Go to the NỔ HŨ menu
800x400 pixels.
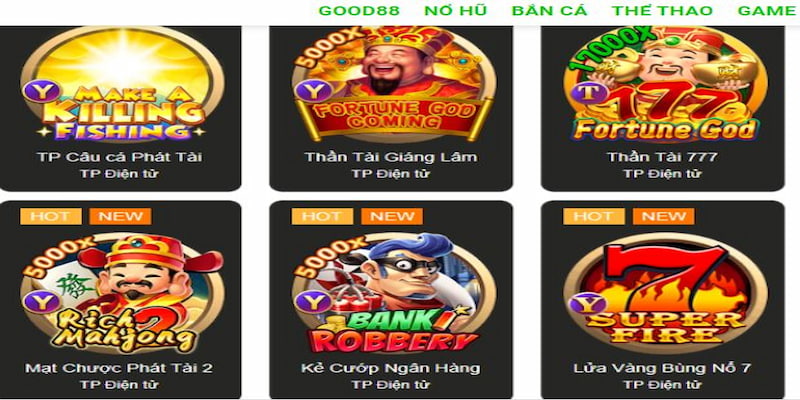pos(456,11)
